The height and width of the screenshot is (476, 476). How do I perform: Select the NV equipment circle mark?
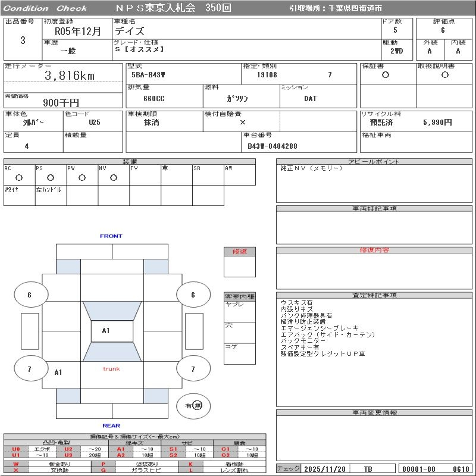point(114,177)
